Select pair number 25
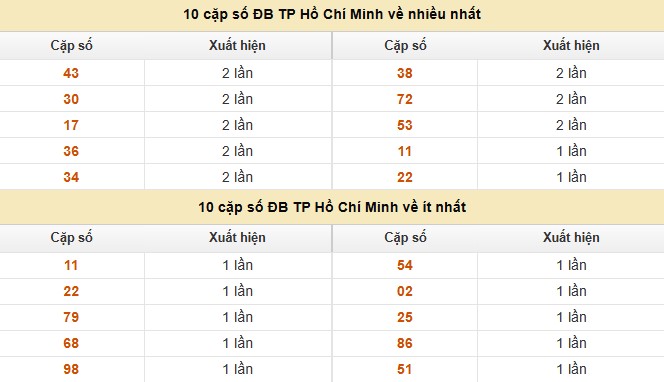This screenshot has height=382, width=664. tap(405, 317)
